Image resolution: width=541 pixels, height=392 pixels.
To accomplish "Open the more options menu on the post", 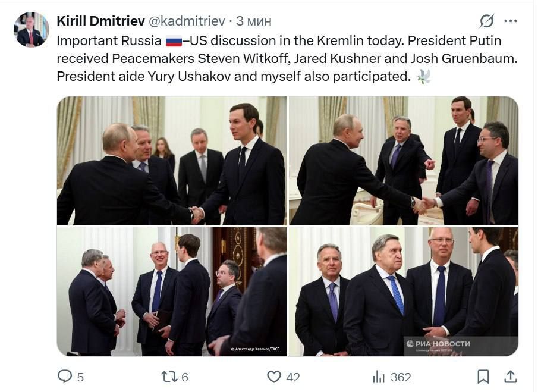I will (509, 20).
